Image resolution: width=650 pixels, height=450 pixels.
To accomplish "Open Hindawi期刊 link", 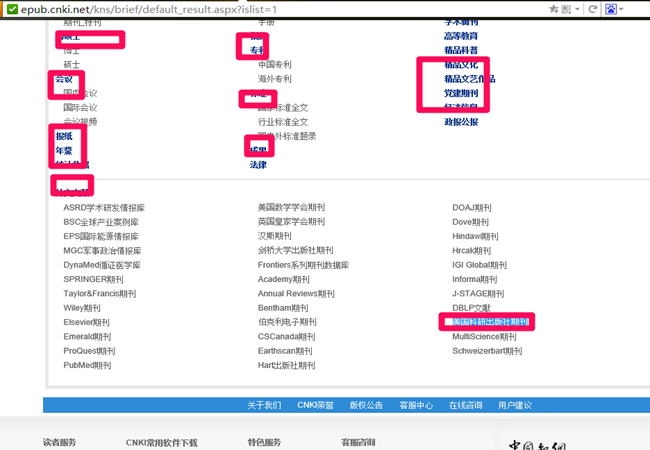I will [x=475, y=236].
